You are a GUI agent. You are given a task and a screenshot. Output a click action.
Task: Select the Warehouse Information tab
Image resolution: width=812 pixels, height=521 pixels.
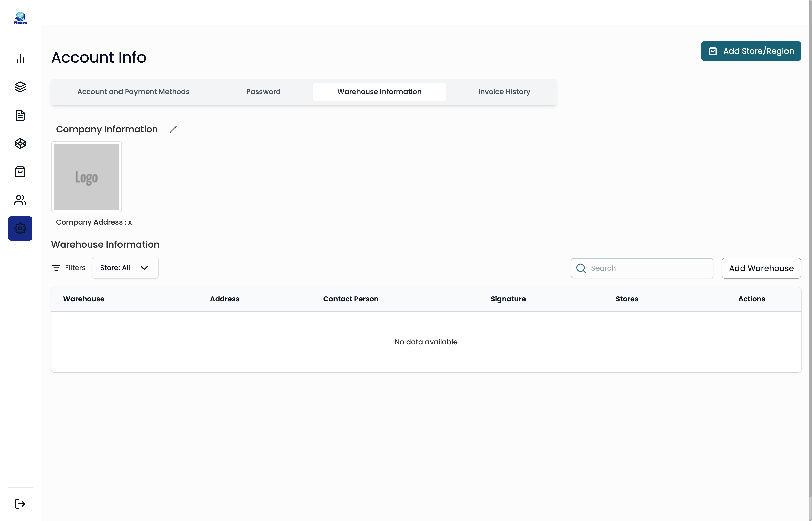click(x=379, y=92)
